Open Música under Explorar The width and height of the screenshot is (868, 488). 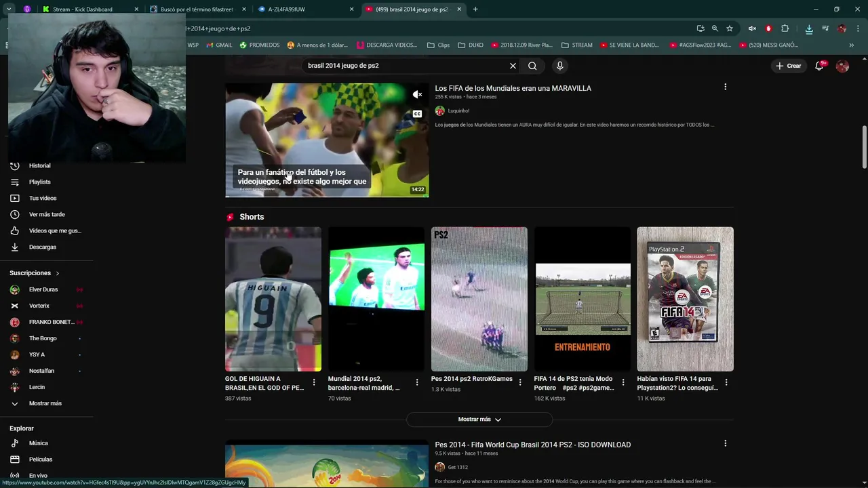pyautogui.click(x=38, y=443)
